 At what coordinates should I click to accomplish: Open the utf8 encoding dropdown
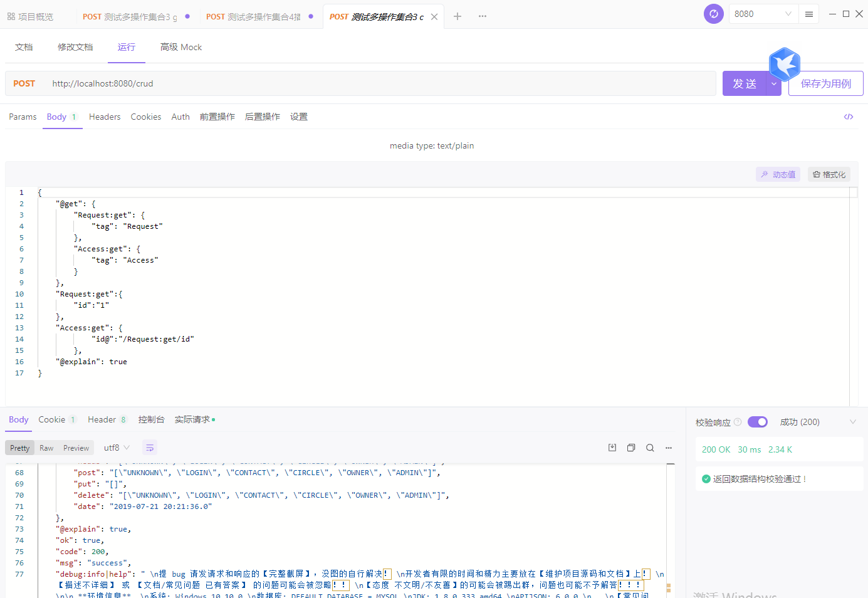tap(117, 448)
